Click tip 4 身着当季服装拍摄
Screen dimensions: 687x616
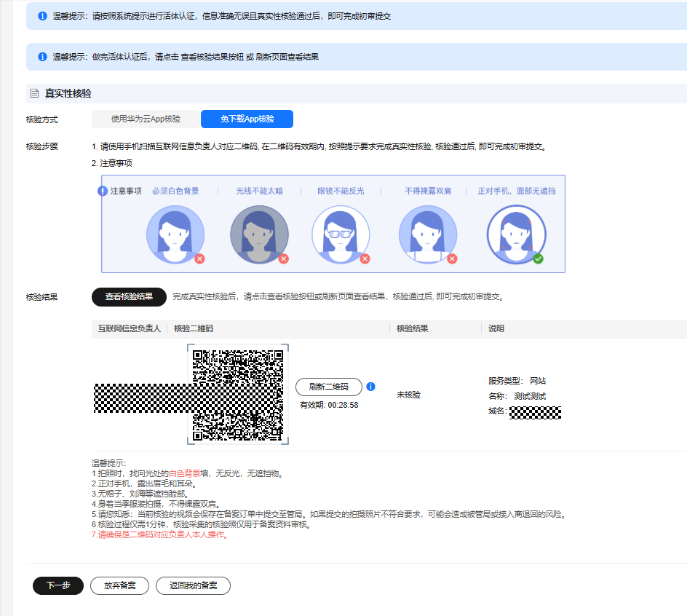pyautogui.click(x=156, y=504)
